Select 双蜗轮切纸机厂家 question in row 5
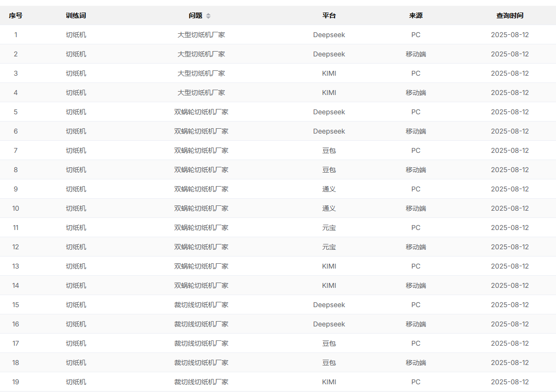This screenshot has width=556, height=392. [x=201, y=112]
